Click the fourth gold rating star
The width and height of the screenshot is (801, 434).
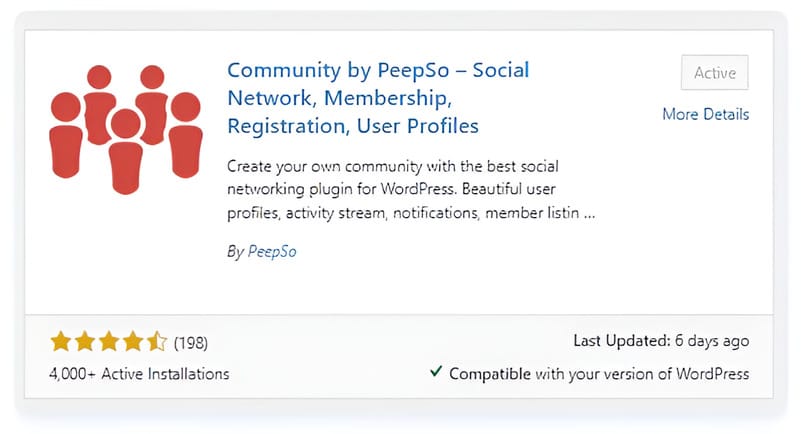pos(133,342)
